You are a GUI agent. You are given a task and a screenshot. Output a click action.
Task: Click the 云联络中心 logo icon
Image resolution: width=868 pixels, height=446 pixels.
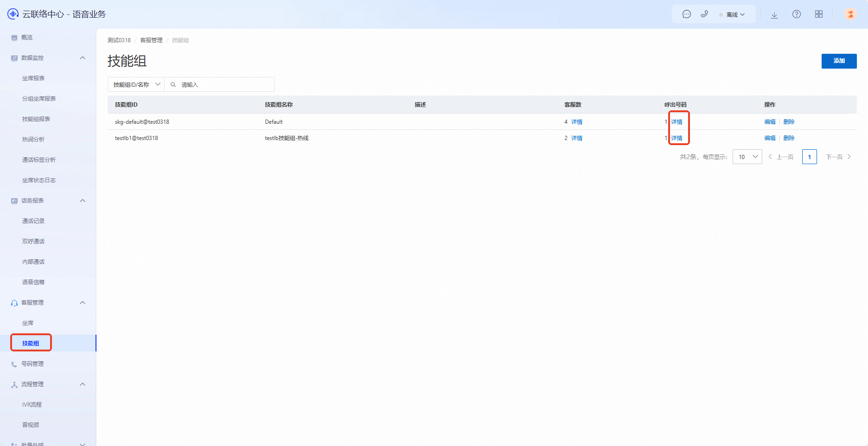pos(13,14)
